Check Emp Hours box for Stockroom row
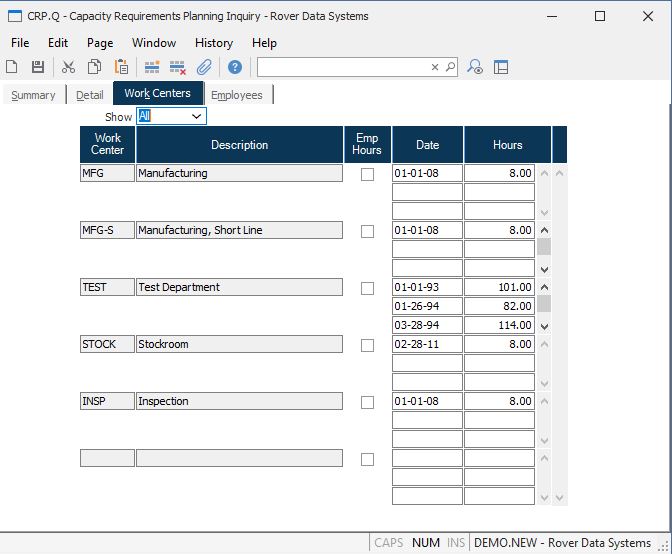The height and width of the screenshot is (554, 672). [367, 345]
